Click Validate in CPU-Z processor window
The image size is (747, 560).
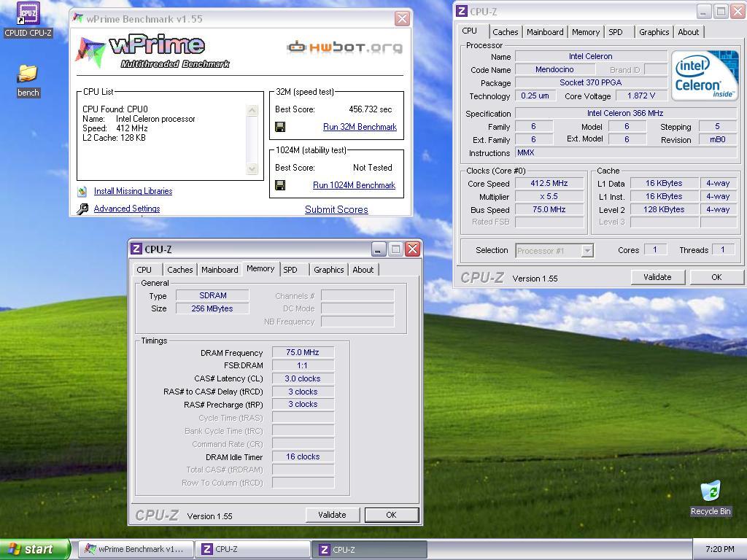pos(657,277)
